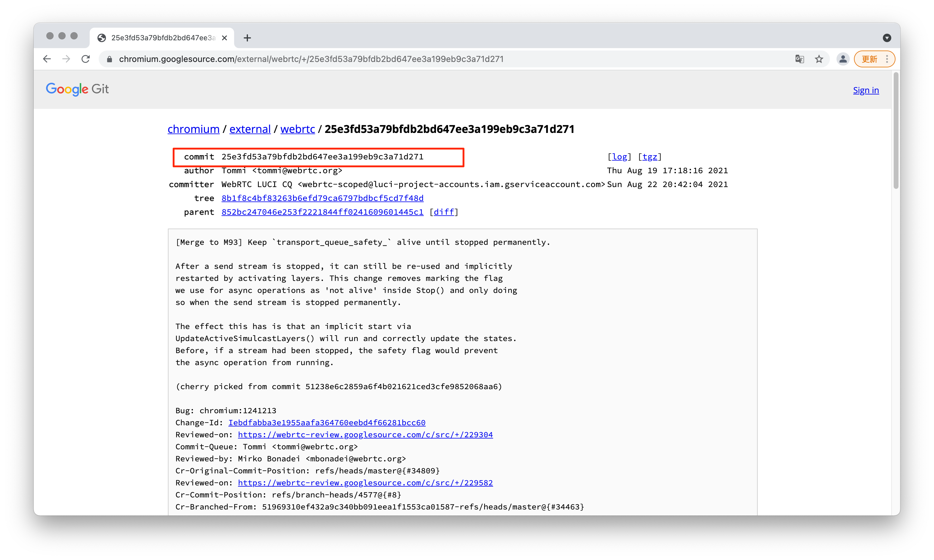
Task: Click the page vertical scrollbar thumb
Action: (x=896, y=131)
